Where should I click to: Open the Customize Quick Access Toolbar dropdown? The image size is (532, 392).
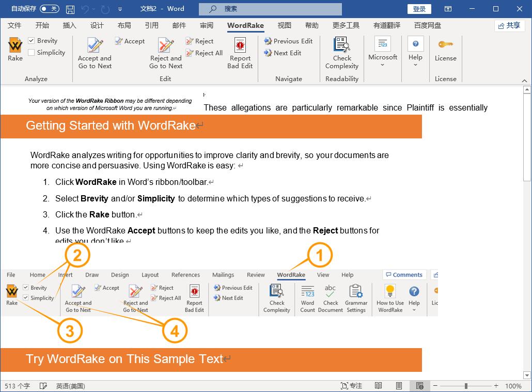[120, 9]
